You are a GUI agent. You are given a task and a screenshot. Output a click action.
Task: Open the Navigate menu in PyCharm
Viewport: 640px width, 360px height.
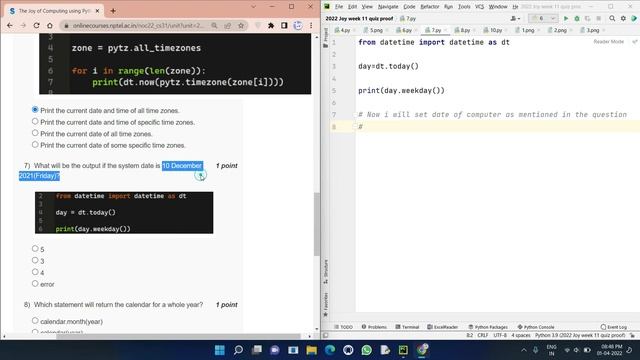(x=388, y=7)
